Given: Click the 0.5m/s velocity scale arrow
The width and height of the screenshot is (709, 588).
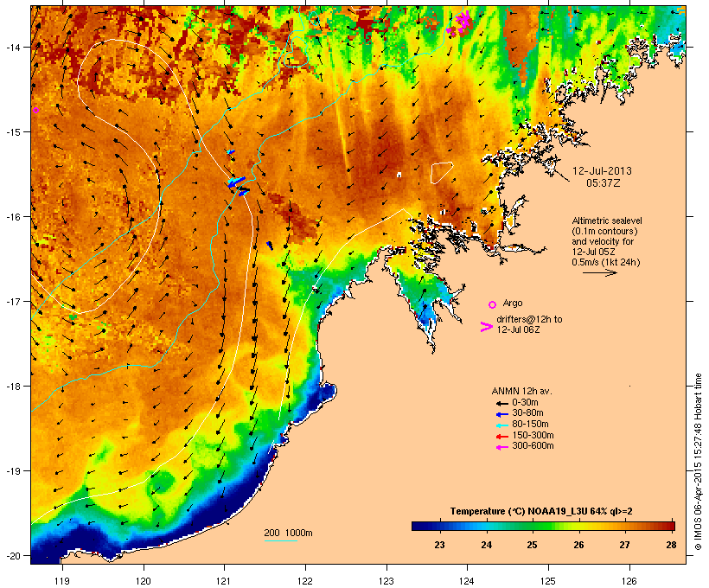Looking at the screenshot, I should click(600, 272).
